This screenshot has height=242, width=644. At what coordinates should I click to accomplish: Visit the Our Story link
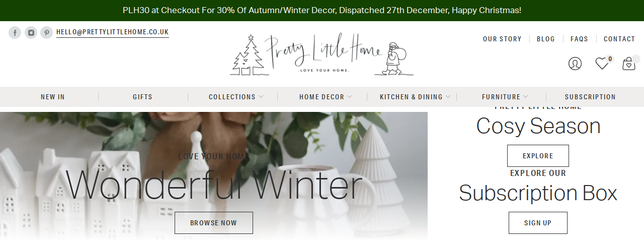point(502,39)
